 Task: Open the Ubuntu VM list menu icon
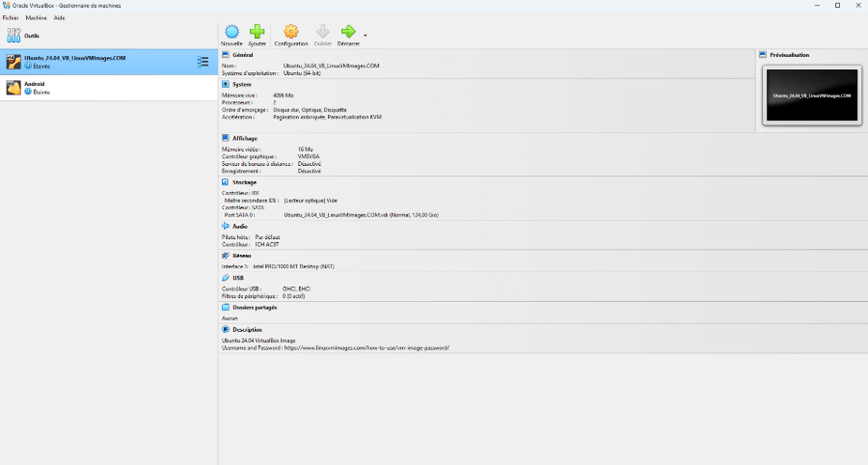pyautogui.click(x=203, y=62)
